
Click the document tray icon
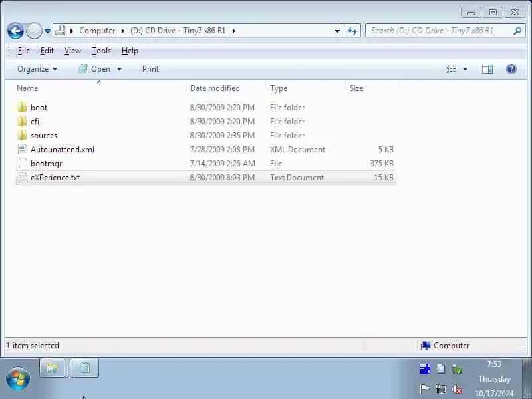pos(441,368)
